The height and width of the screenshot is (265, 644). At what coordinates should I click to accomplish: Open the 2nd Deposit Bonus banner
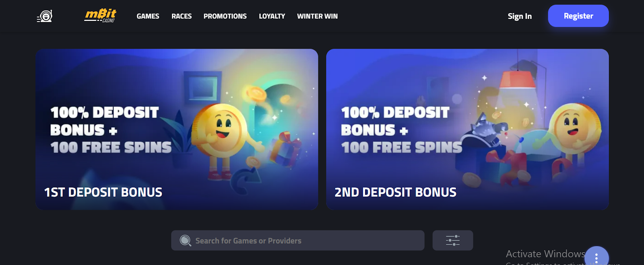[467, 129]
